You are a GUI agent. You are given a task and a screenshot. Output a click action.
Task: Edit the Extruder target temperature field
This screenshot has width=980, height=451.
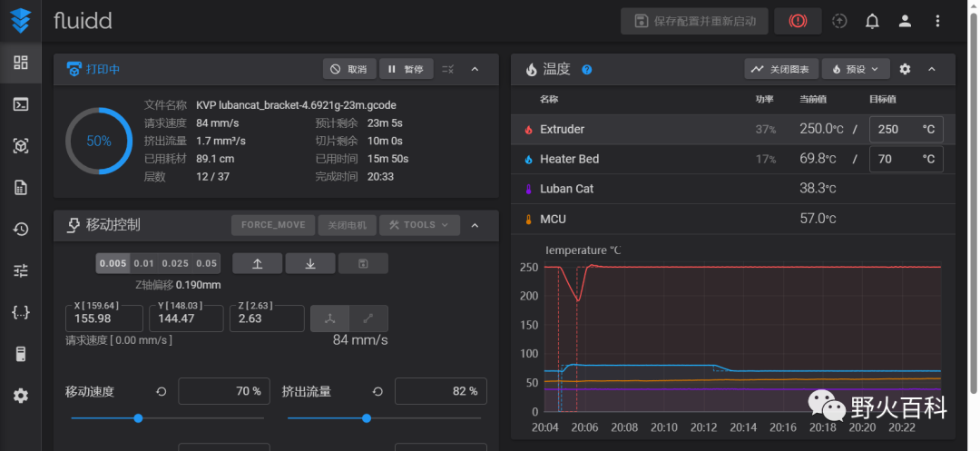[906, 129]
